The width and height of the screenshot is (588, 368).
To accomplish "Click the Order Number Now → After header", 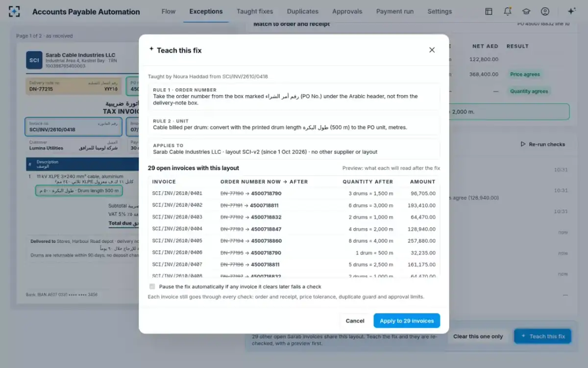I will pyautogui.click(x=264, y=182).
